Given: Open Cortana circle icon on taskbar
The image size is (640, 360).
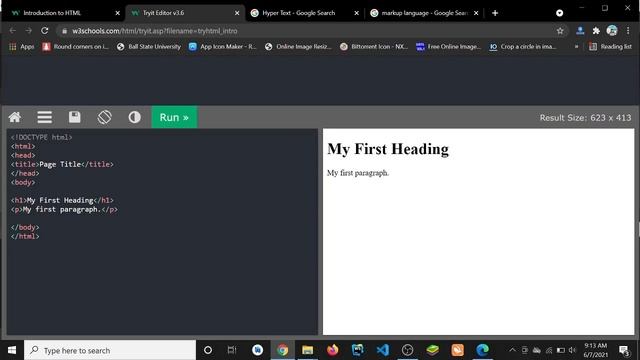Looking at the screenshot, I should (208, 350).
